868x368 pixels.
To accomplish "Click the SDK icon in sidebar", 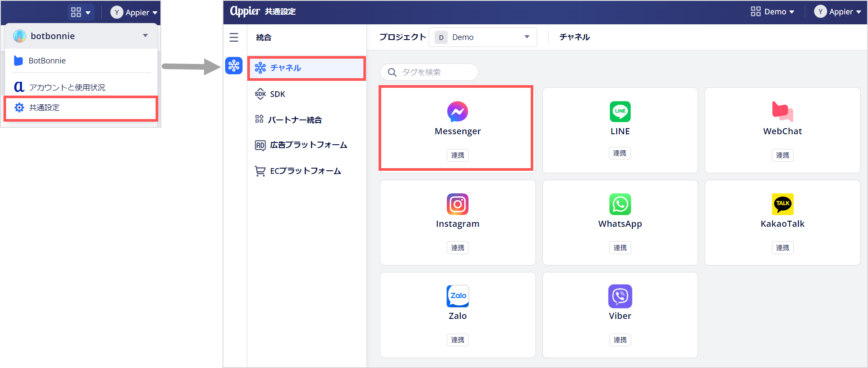I will tap(260, 94).
